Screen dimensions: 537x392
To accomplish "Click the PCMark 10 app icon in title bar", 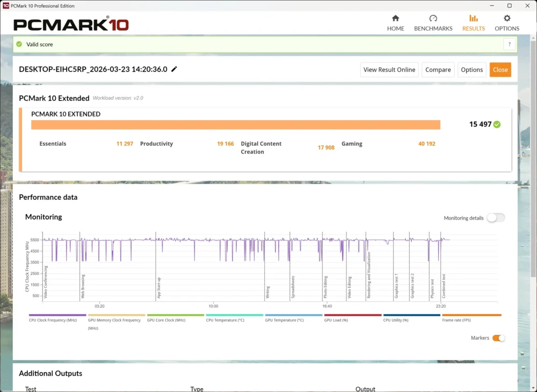I will tap(5, 6).
